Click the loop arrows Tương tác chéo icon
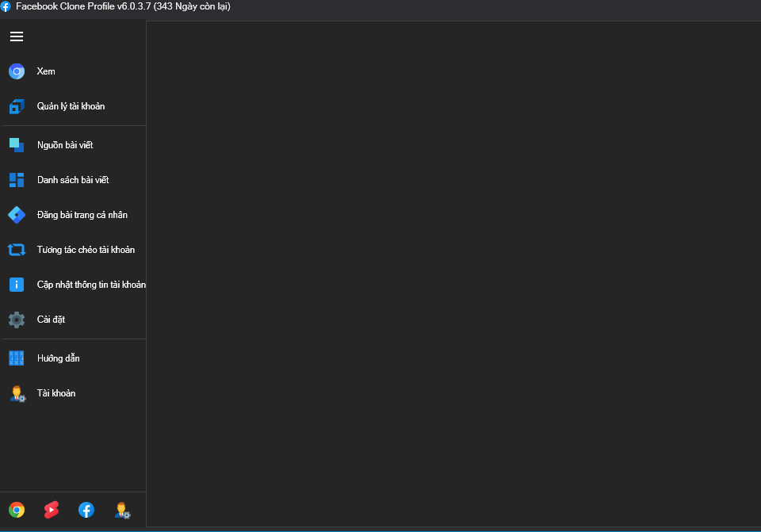Screen dimensions: 761x532 17,250
